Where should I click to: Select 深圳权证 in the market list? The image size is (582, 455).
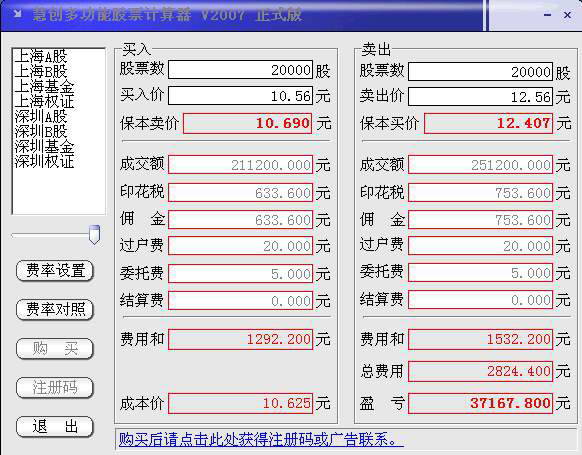click(44, 161)
